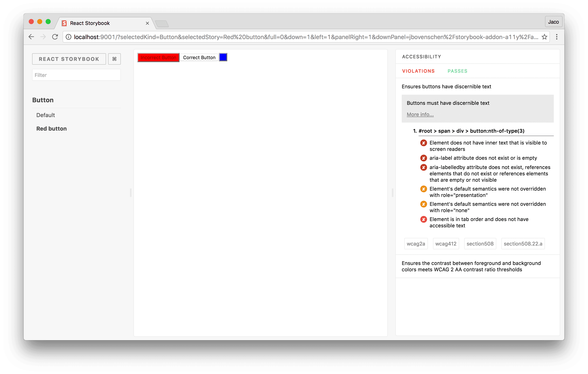The width and height of the screenshot is (588, 374).
Task: Bookmark page with star icon
Action: 544,37
